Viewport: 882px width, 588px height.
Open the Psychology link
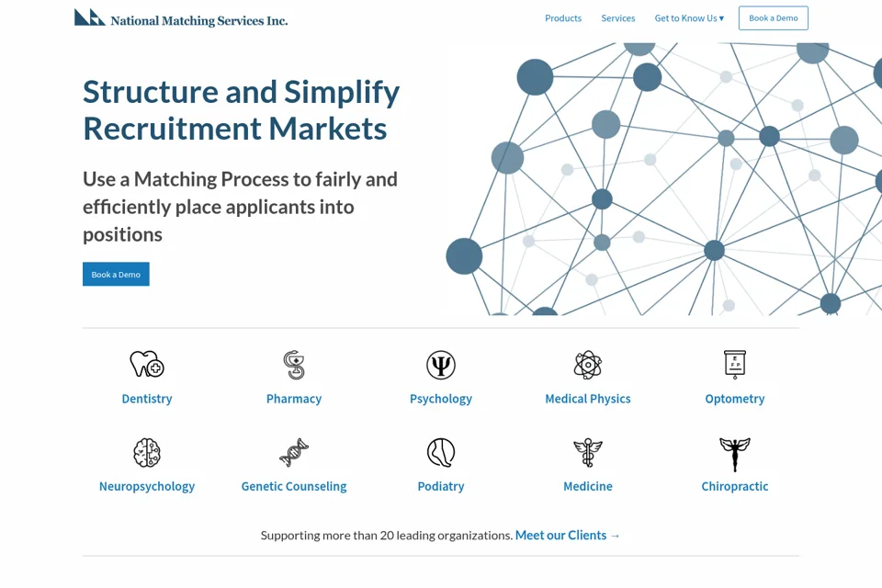(441, 399)
